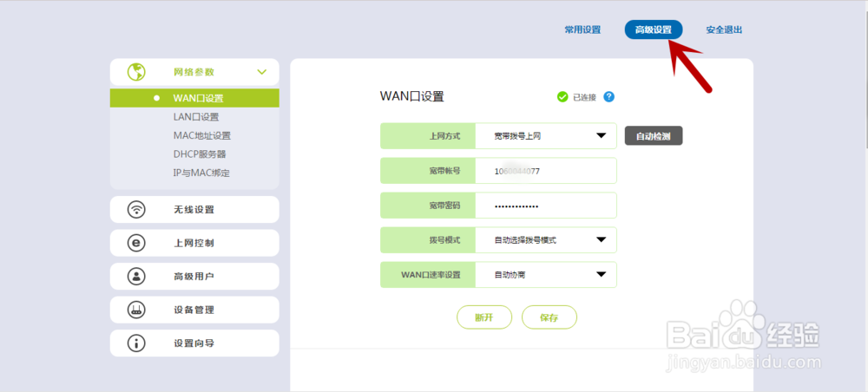
Task: Open the blue question mark help icon
Action: [609, 97]
